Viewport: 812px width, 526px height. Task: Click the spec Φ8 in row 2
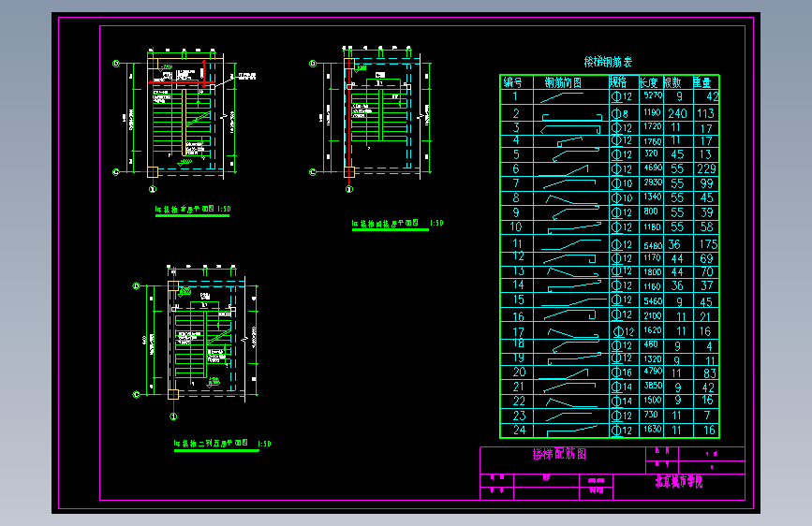coord(620,113)
